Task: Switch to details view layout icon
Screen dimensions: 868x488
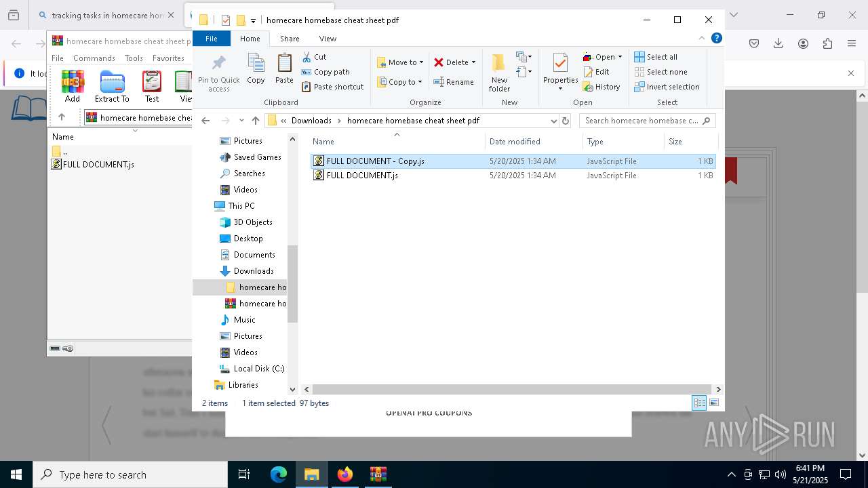Action: [x=699, y=403]
